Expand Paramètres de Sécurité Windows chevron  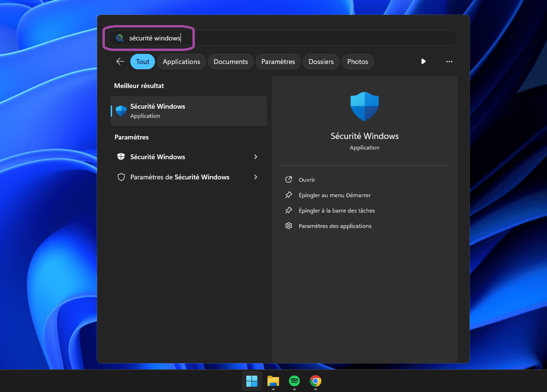[x=255, y=177]
